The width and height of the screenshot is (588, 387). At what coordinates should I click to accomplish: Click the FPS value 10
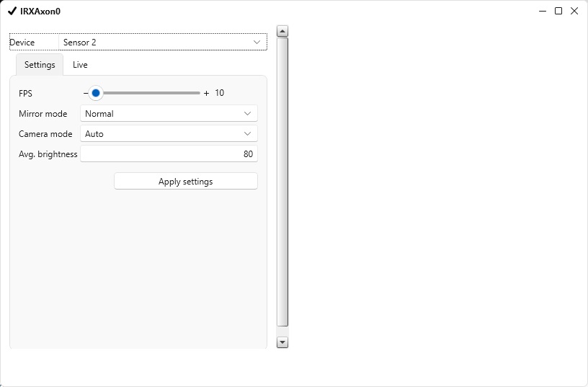pos(219,93)
